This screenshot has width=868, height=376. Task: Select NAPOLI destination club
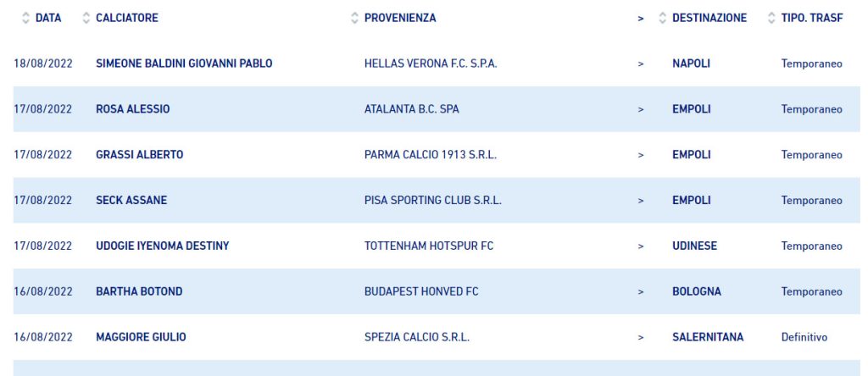pyautogui.click(x=691, y=64)
